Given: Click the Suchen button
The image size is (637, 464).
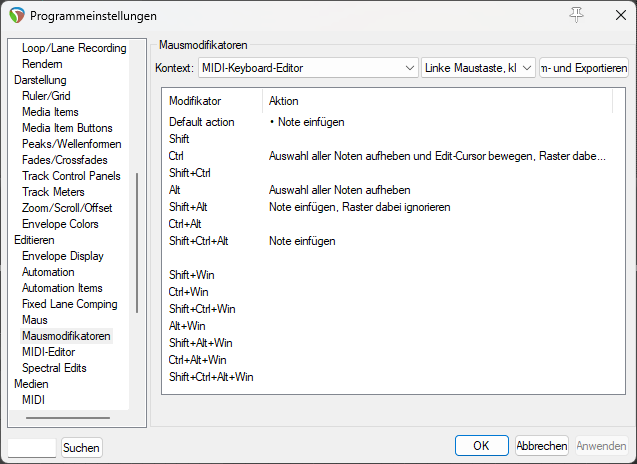Looking at the screenshot, I should click(x=81, y=448).
